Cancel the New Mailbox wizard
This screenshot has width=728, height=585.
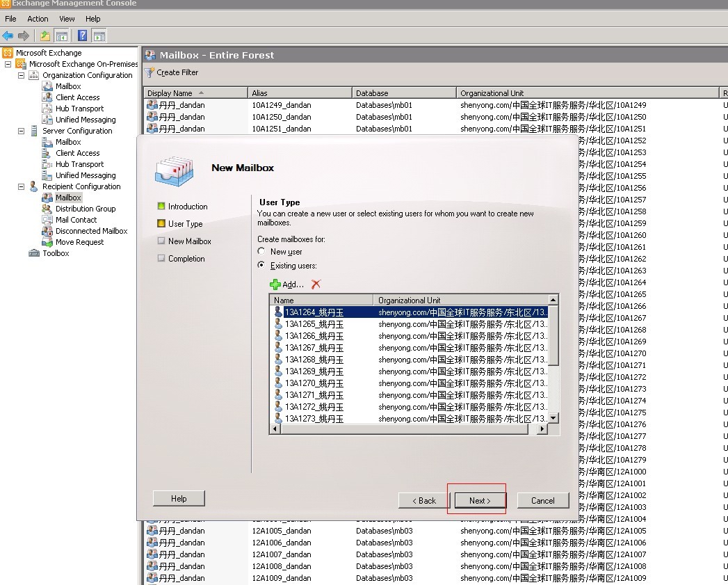pos(543,500)
